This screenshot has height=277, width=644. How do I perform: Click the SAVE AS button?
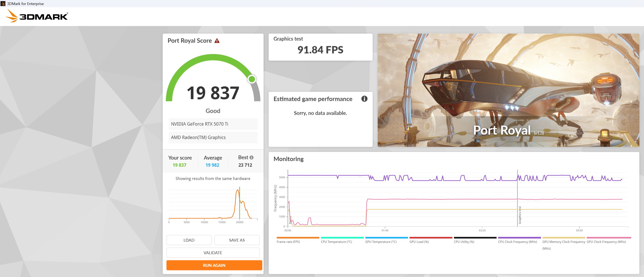tap(237, 240)
